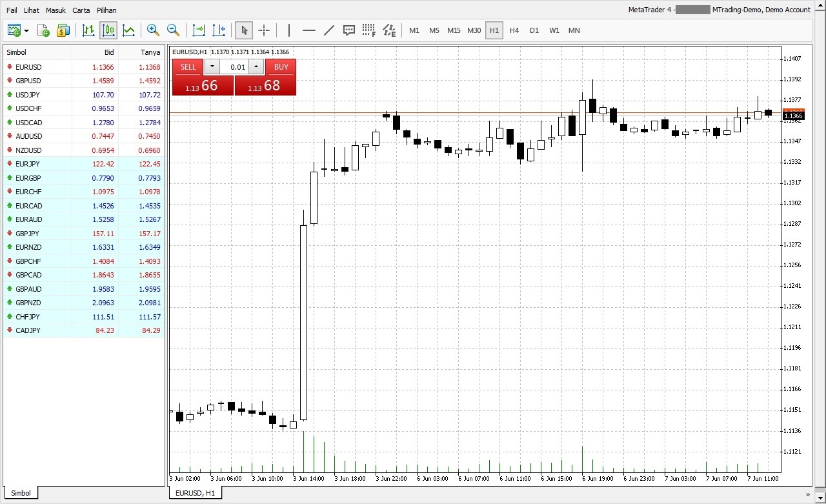Click the lot size input field
Image resolution: width=826 pixels, height=504 pixels.
tap(236, 66)
